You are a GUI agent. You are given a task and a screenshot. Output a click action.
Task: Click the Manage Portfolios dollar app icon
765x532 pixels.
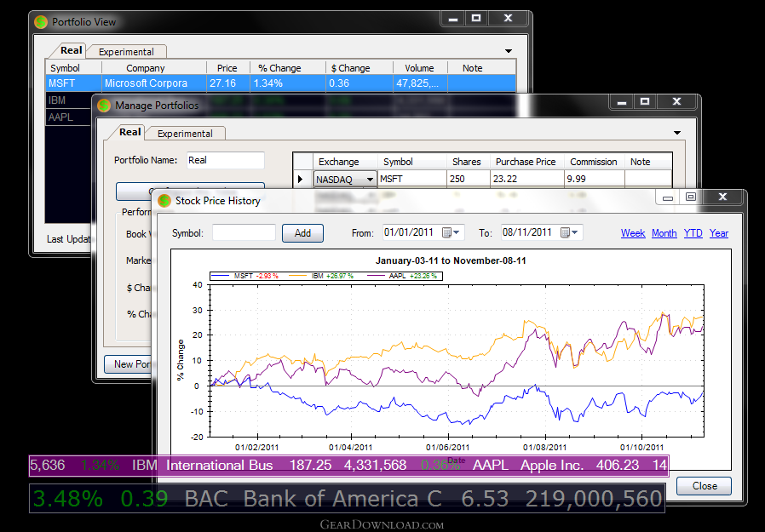tap(104, 106)
